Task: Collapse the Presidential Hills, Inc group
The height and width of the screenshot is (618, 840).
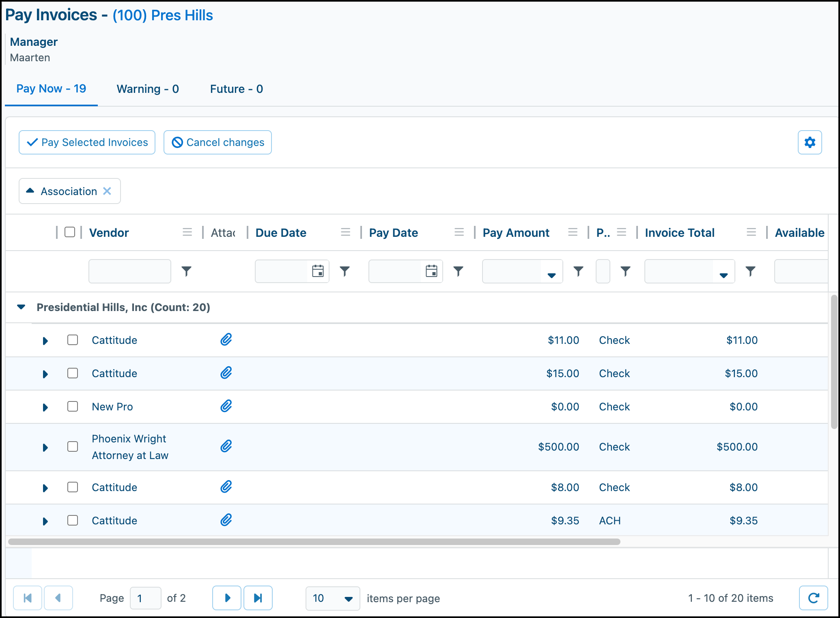Action: click(x=21, y=307)
